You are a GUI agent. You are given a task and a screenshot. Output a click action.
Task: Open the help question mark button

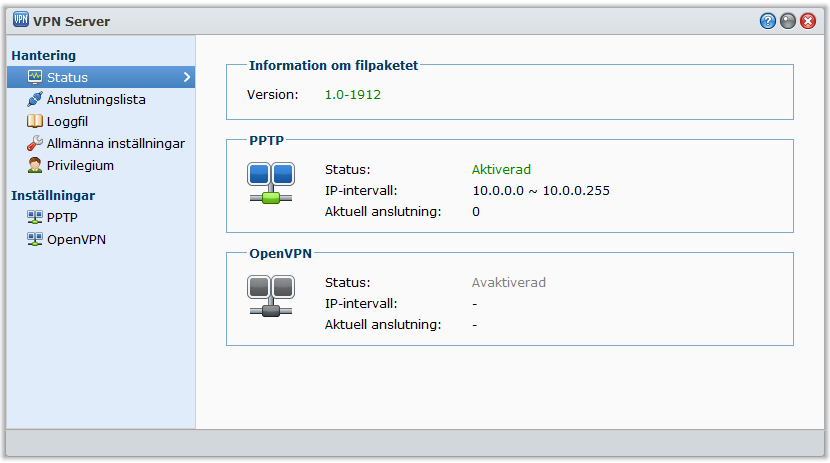point(768,21)
